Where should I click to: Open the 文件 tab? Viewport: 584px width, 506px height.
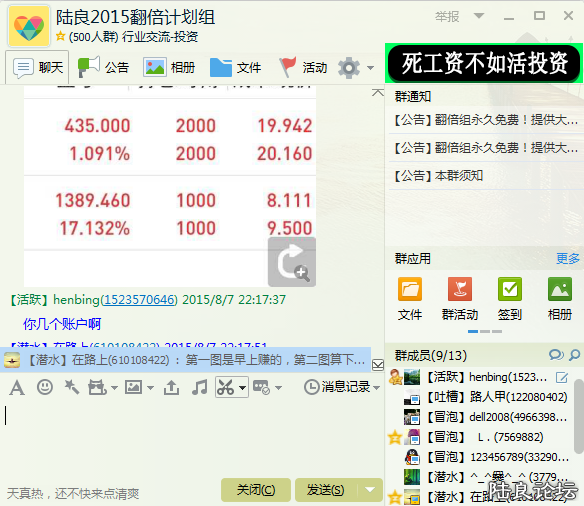235,67
